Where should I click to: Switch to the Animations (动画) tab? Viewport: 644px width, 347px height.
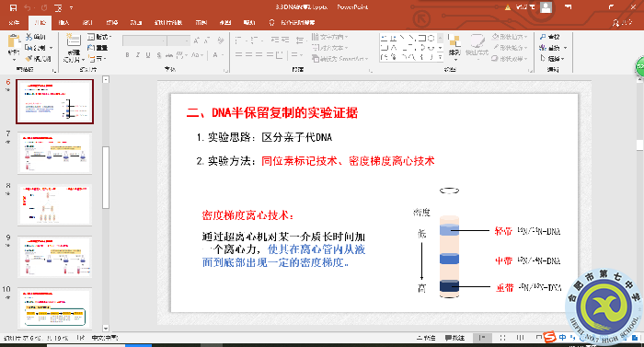136,23
